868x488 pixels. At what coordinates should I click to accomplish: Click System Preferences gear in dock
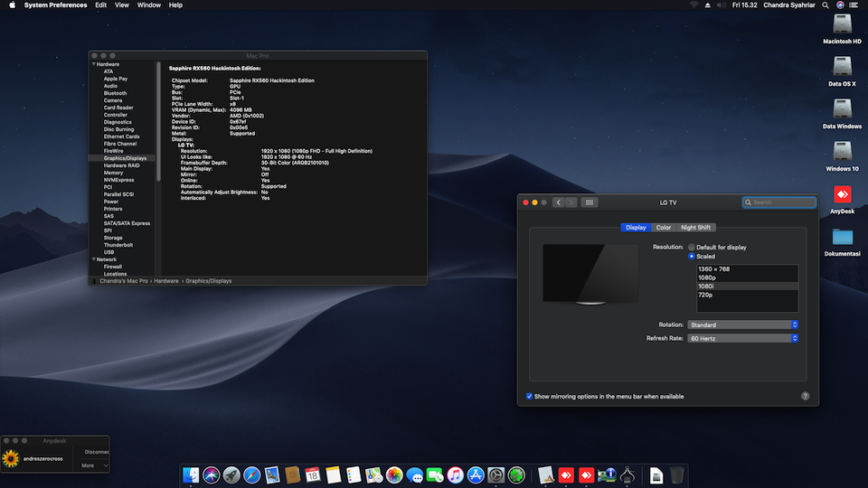pos(496,475)
